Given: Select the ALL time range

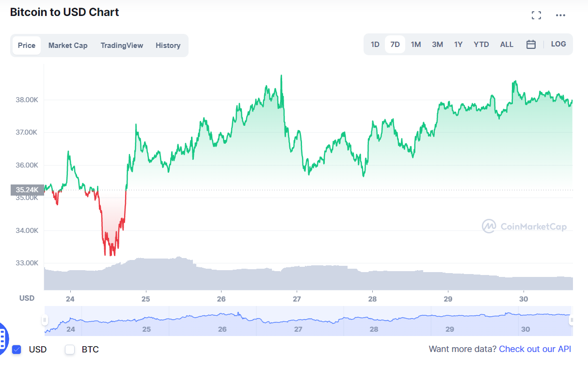Looking at the screenshot, I should 507,44.
